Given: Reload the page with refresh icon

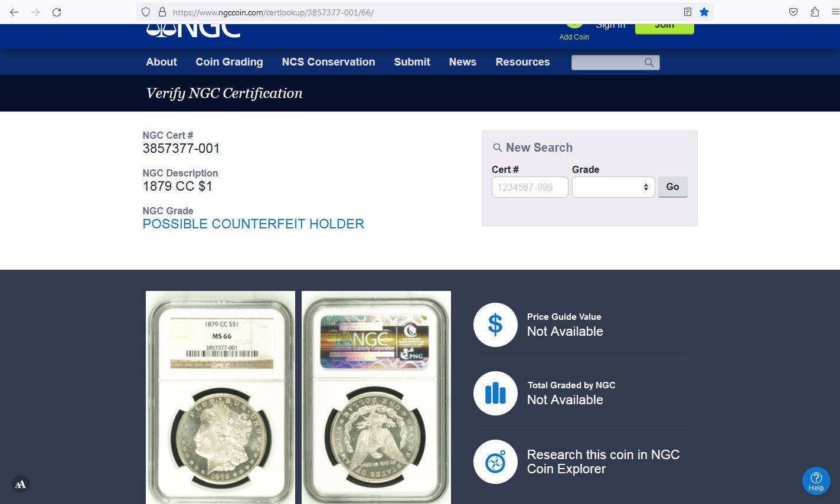Looking at the screenshot, I should tap(57, 12).
